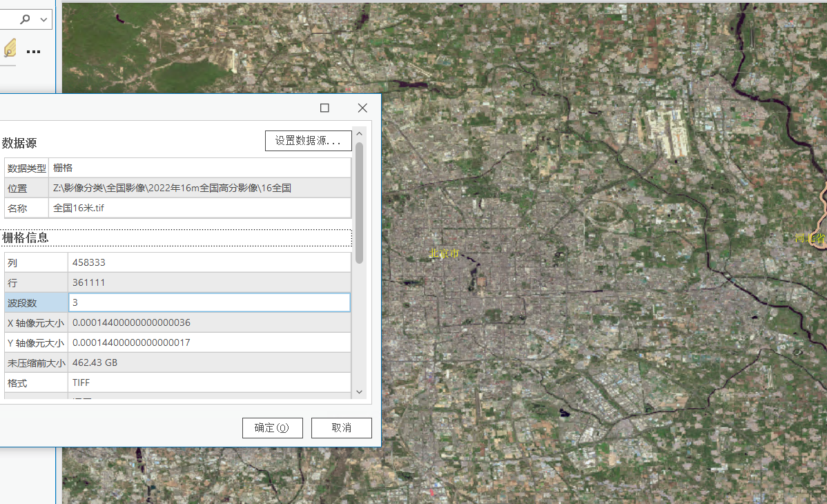This screenshot has width=827, height=504.
Task: Open the search dropdown arrow
Action: coord(43,19)
